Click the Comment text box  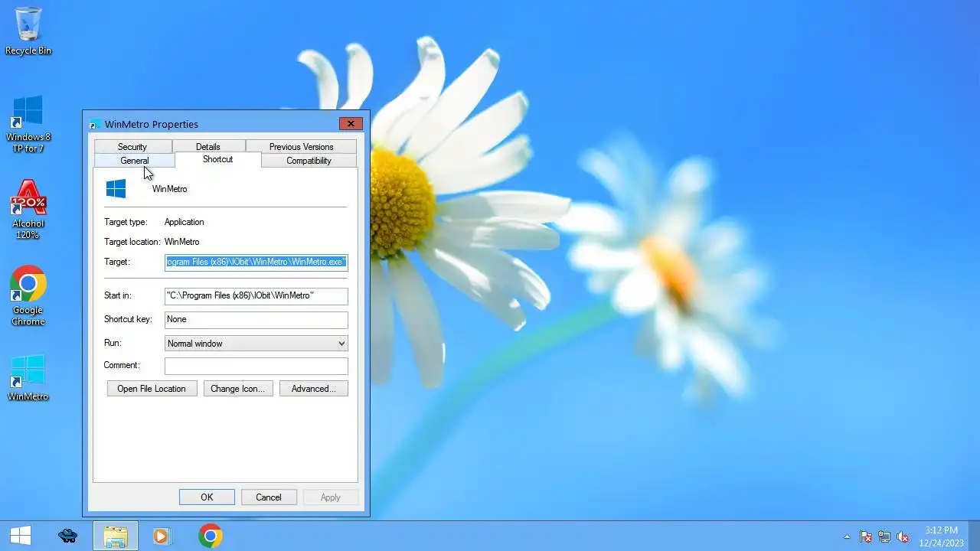(x=256, y=366)
